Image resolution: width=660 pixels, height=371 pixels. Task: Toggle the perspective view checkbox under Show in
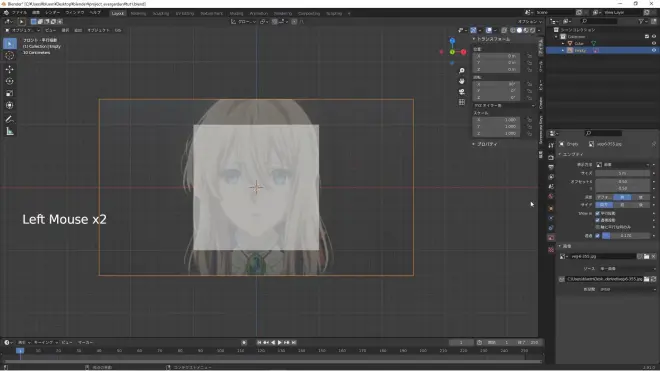tap(597, 220)
